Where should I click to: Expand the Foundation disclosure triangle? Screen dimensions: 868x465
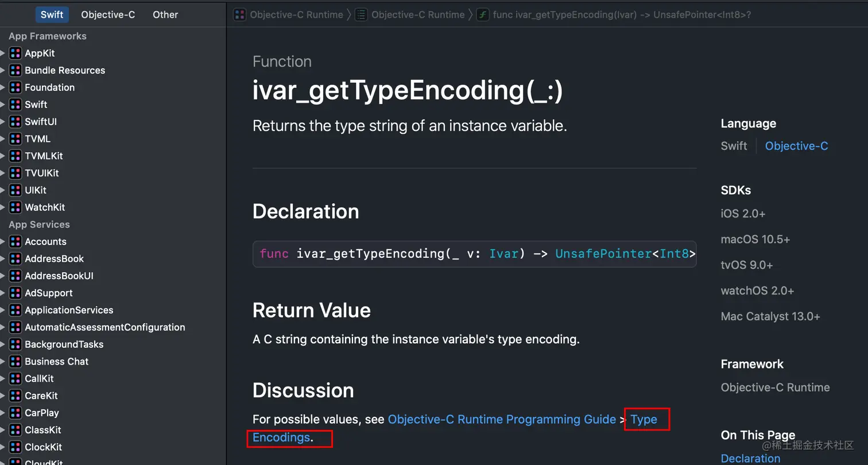point(3,88)
